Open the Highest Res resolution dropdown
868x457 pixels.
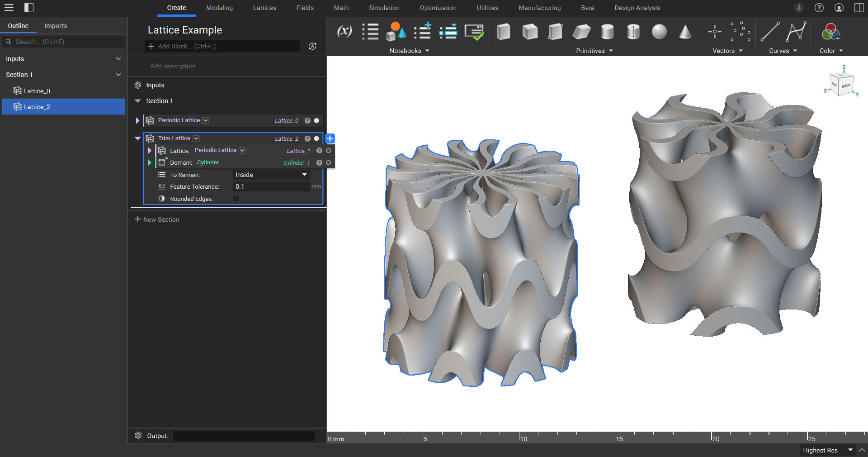pyautogui.click(x=827, y=450)
